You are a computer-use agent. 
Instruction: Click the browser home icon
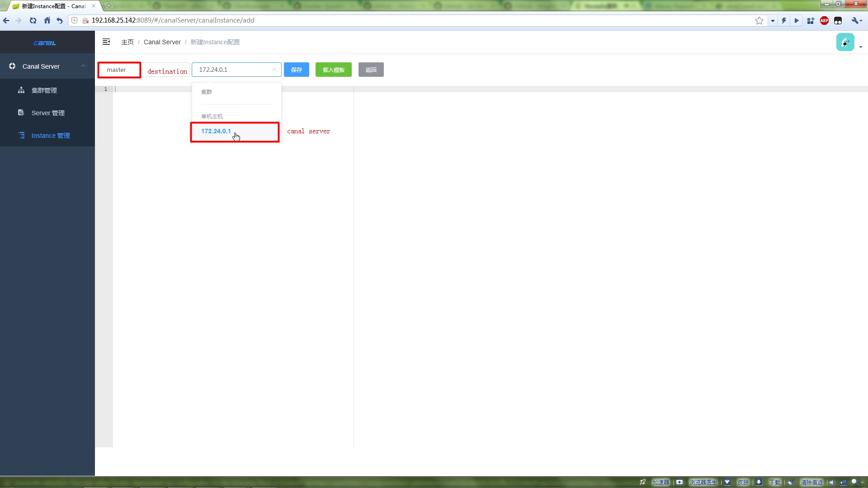point(47,20)
